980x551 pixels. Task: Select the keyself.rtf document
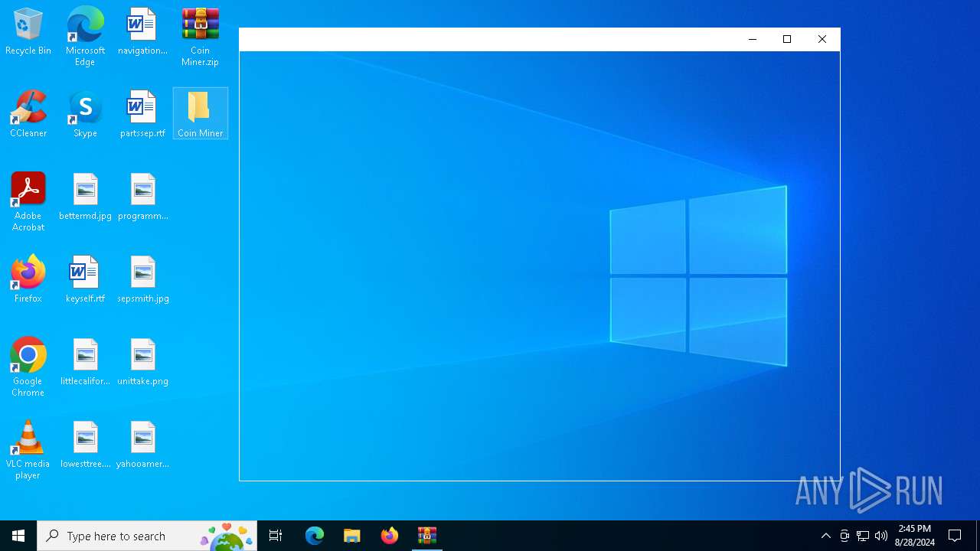point(85,279)
